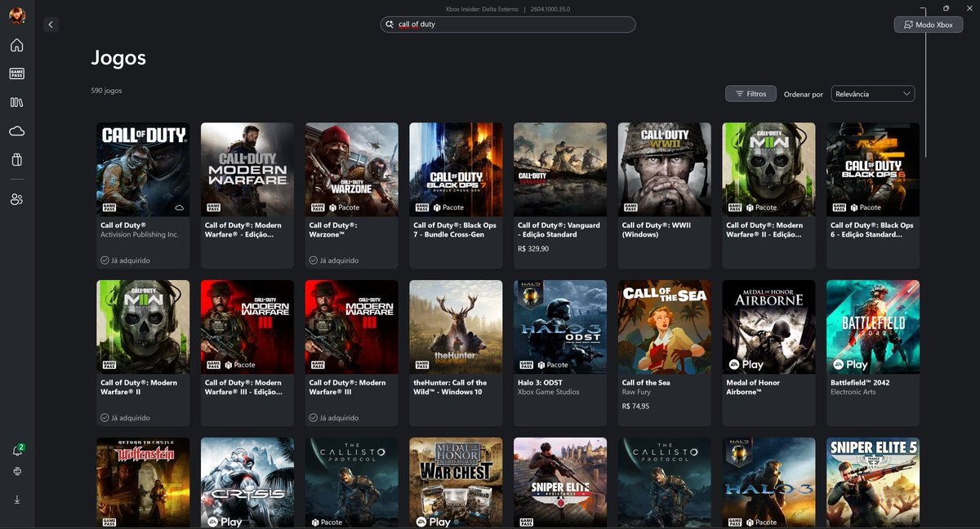Open Modern Warfare II Edição card in first row
980x529 pixels.
pos(768,196)
